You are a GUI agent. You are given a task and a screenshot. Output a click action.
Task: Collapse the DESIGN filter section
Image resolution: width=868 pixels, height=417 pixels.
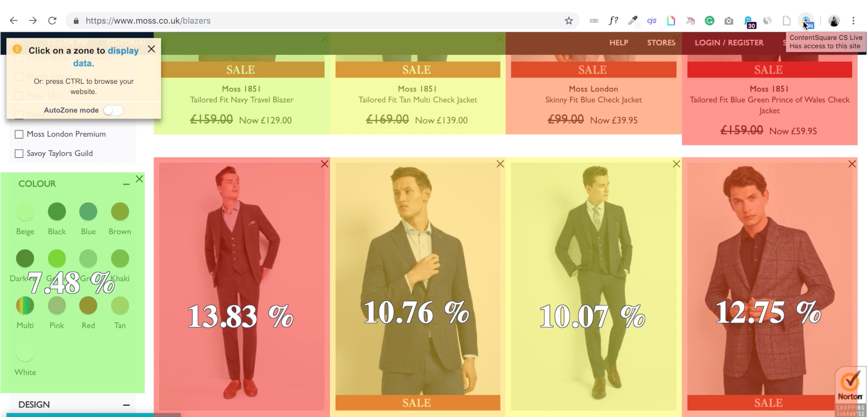click(x=126, y=405)
